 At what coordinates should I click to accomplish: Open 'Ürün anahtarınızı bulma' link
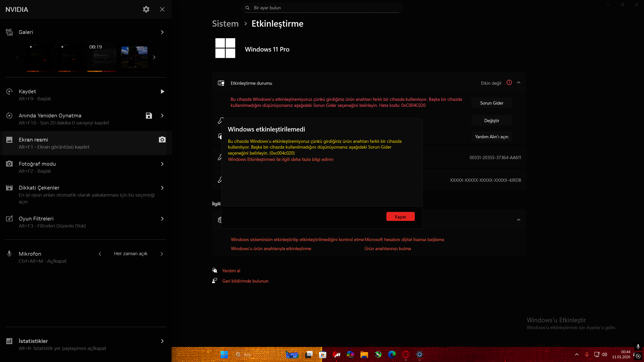(388, 249)
